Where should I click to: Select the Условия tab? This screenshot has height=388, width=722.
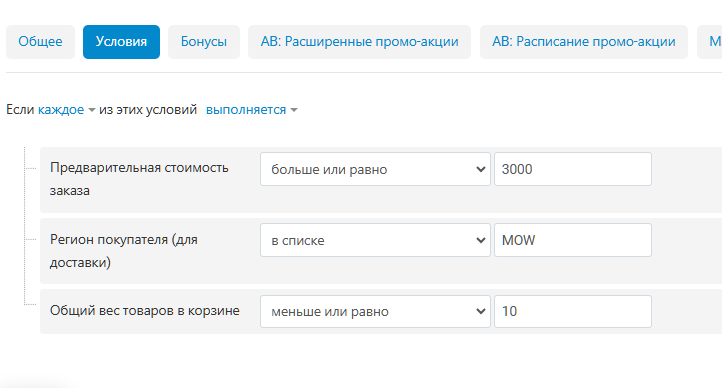pyautogui.click(x=122, y=42)
